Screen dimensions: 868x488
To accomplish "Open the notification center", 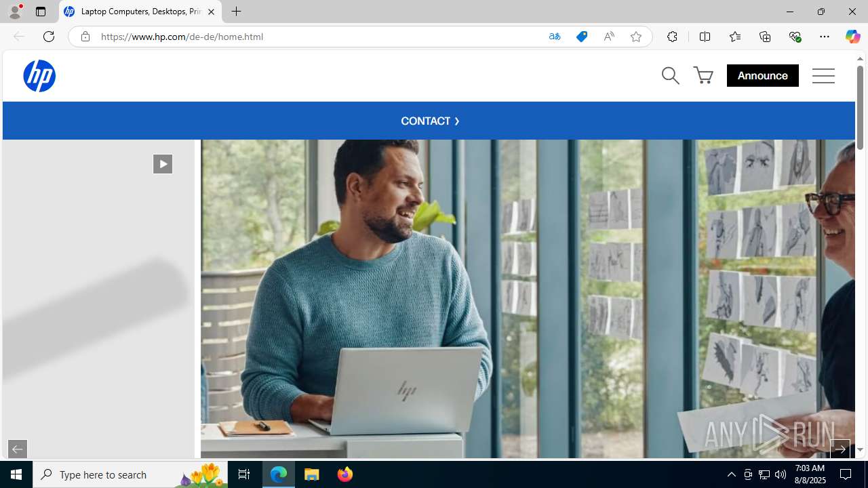I will click(x=846, y=474).
